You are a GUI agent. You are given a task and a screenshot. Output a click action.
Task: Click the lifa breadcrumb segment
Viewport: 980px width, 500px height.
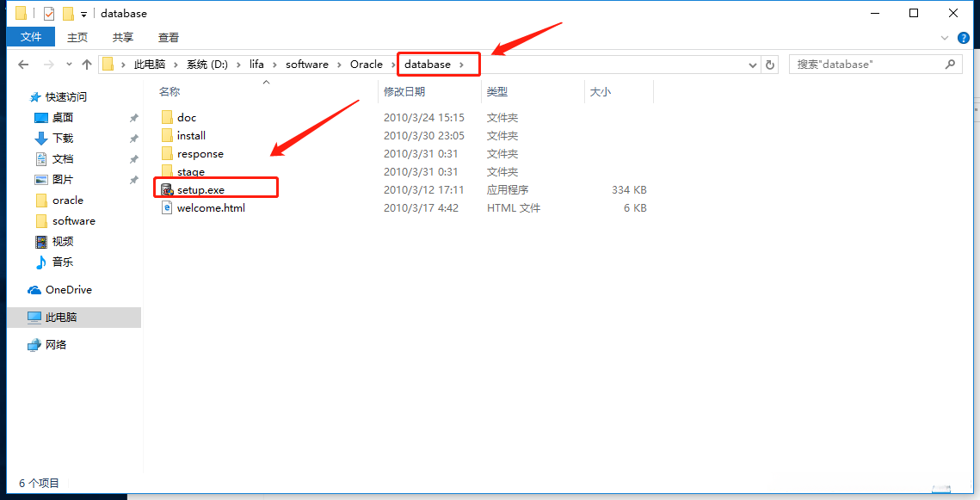pyautogui.click(x=256, y=65)
